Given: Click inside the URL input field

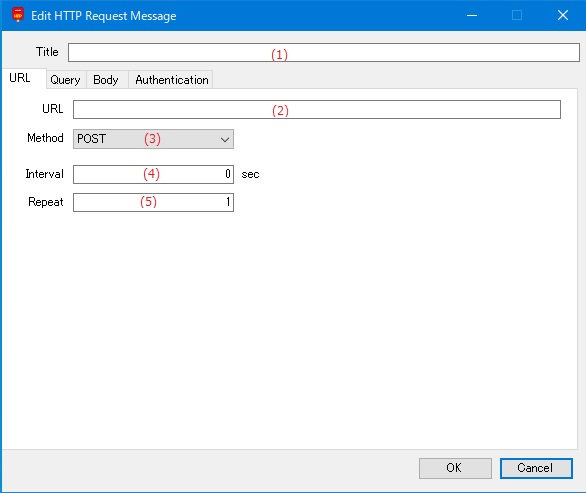Looking at the screenshot, I should [x=317, y=110].
